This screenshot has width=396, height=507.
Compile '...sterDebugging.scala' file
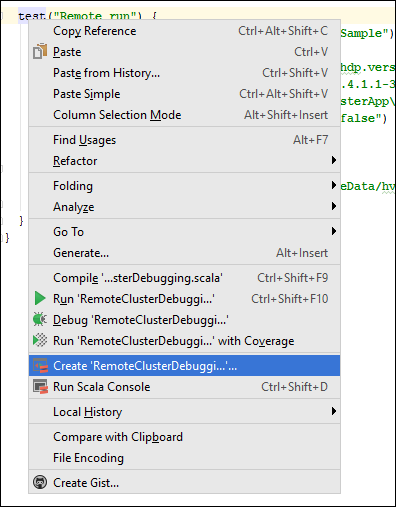(184, 278)
